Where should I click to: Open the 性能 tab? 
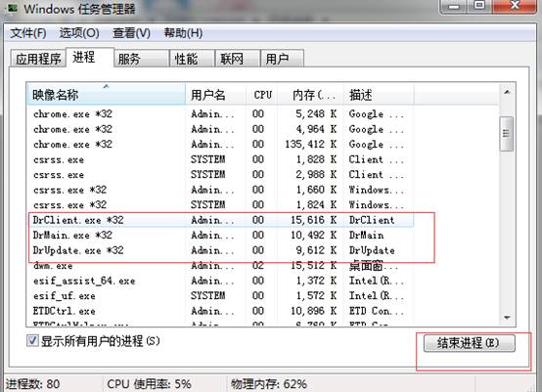[x=192, y=59]
